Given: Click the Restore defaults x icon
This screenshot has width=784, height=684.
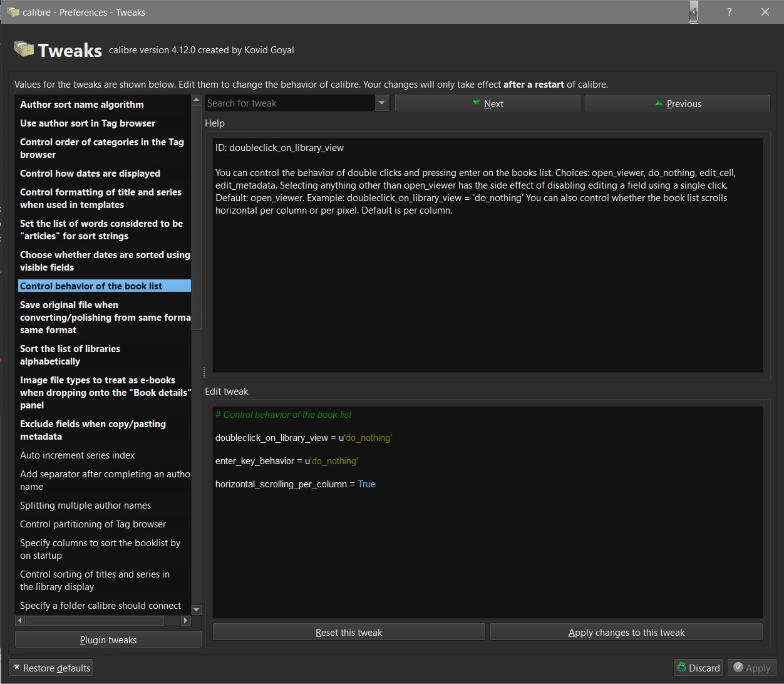Looking at the screenshot, I should tap(17, 668).
